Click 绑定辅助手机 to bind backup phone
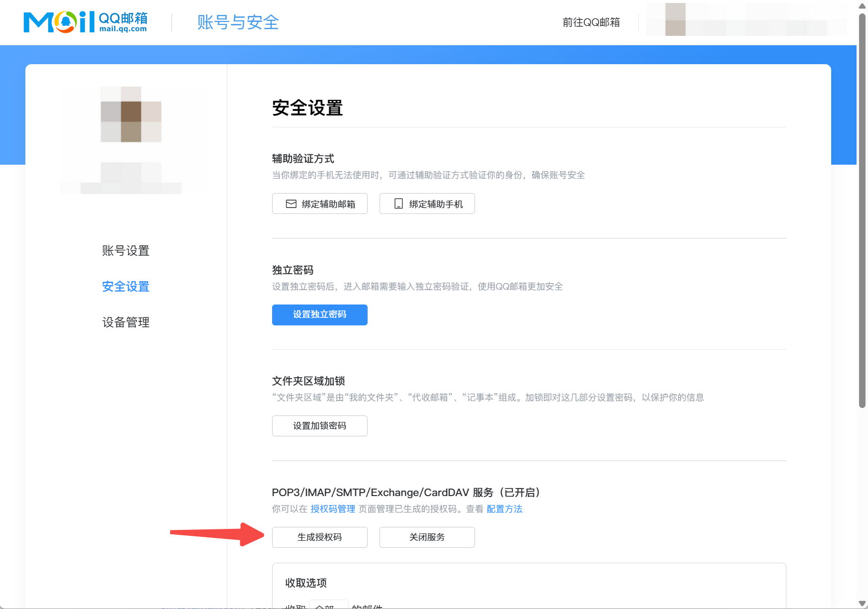This screenshot has width=868, height=609. (x=427, y=203)
